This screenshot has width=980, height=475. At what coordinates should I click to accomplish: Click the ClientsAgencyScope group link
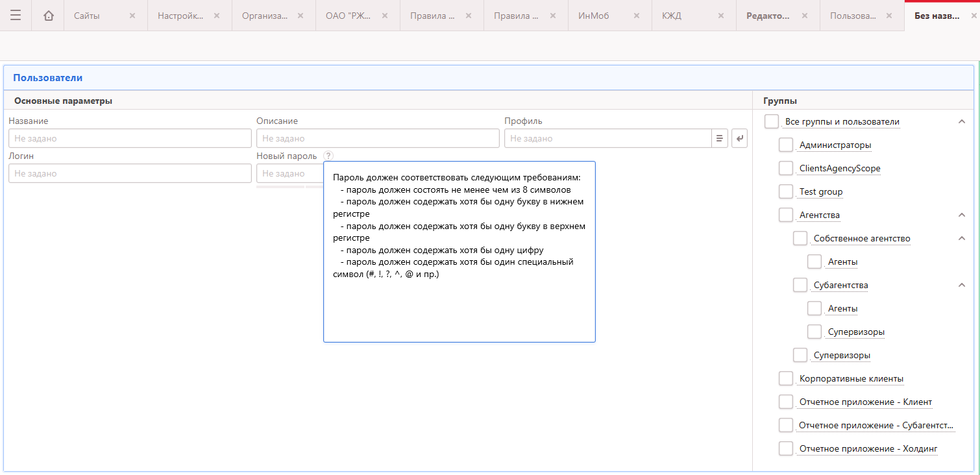coord(840,168)
